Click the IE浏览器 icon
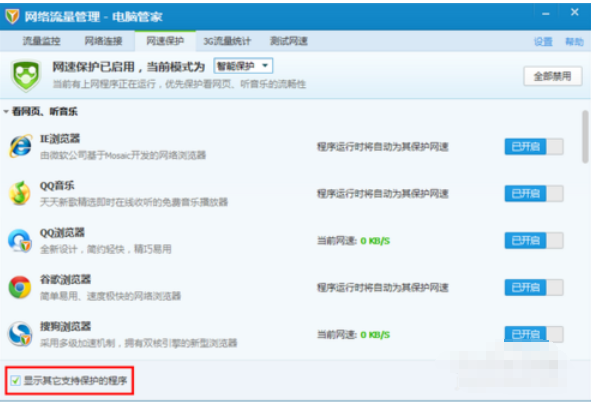This screenshot has height=402, width=591. click(x=20, y=146)
